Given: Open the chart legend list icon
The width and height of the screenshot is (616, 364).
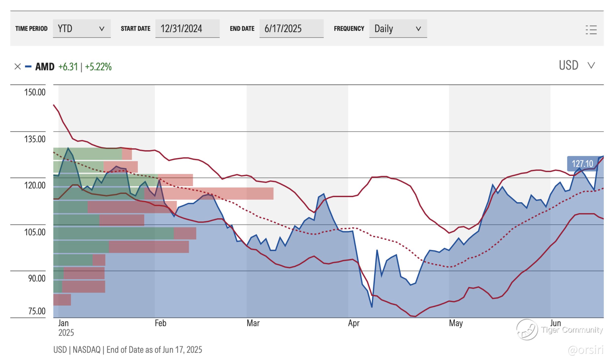Looking at the screenshot, I should point(591,30).
